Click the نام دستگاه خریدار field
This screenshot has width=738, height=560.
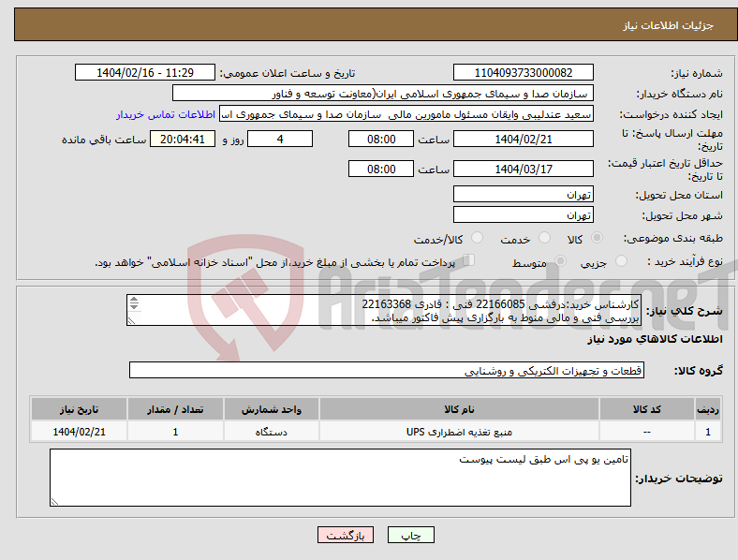[x=383, y=93]
